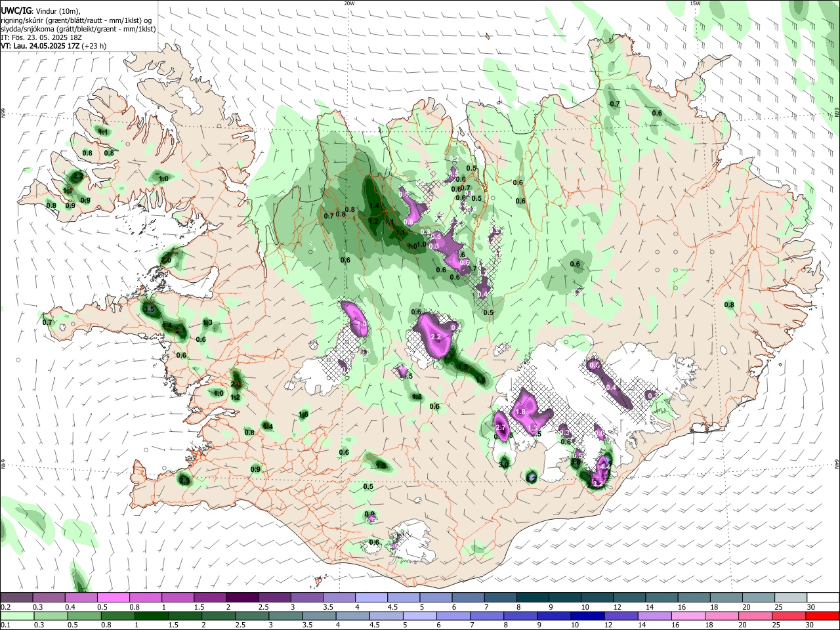Pick the dark purple snow swatch labeled 2
Image resolution: width=840 pixels, height=630 pixels.
click(x=241, y=597)
